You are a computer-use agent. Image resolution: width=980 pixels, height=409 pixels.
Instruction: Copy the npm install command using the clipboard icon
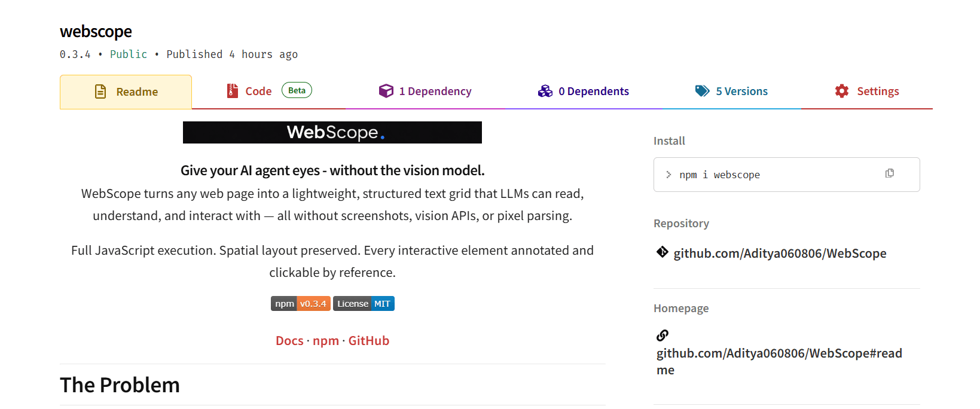coord(890,173)
